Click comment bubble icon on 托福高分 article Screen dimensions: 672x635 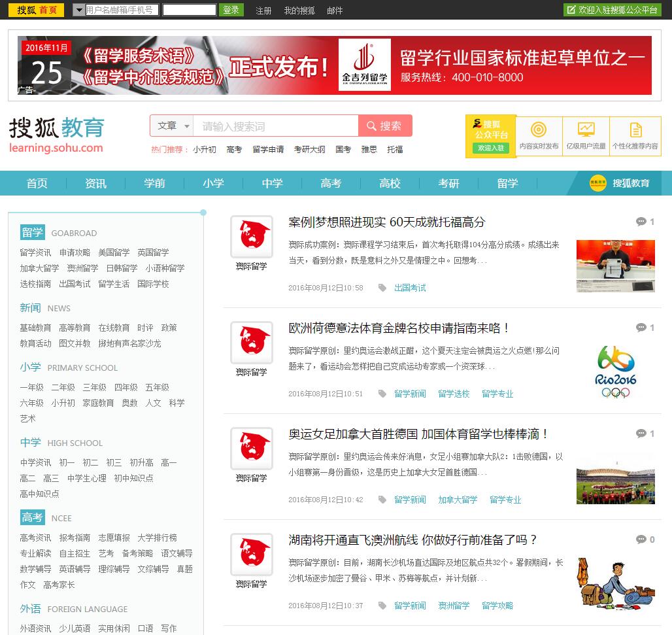[x=641, y=222]
